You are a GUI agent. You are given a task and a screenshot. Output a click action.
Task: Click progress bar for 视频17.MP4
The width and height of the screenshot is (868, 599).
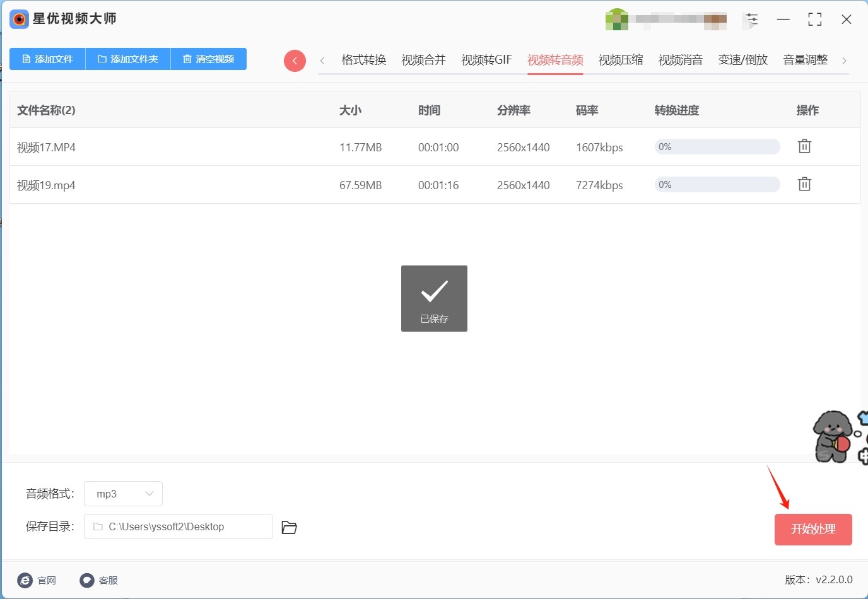[x=717, y=147]
